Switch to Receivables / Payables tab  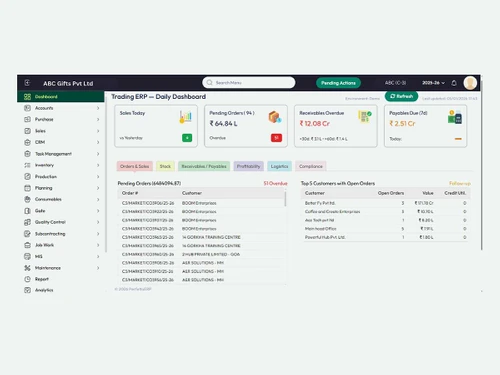[x=204, y=166]
